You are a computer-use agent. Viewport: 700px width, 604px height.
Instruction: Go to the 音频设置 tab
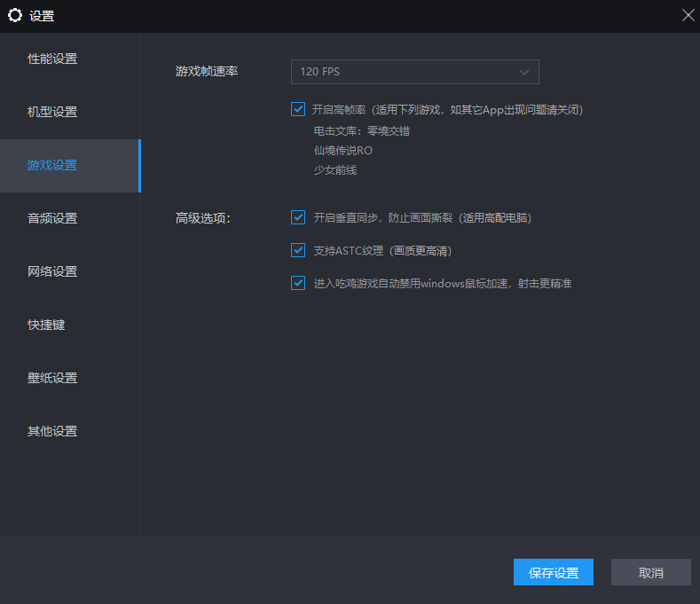pyautogui.click(x=52, y=219)
